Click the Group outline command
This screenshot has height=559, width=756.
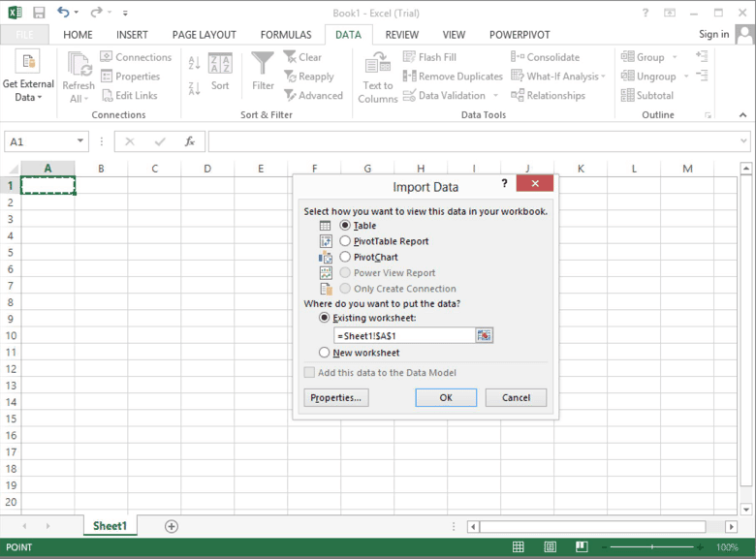[644, 57]
